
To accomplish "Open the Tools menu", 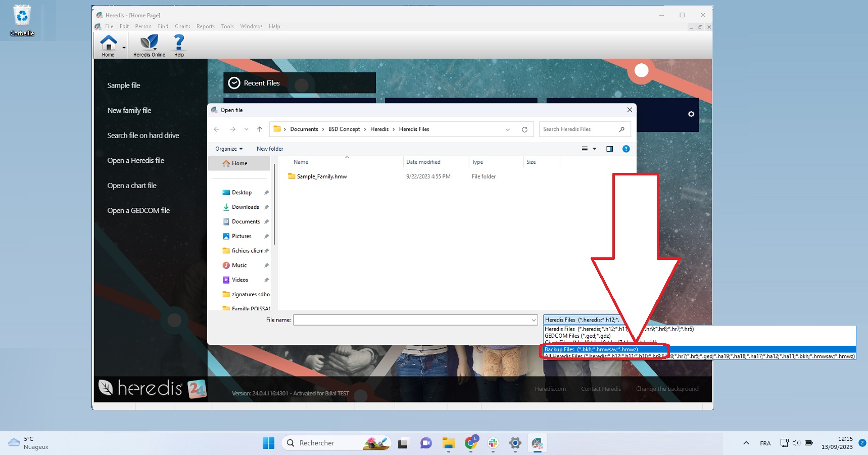I will pyautogui.click(x=227, y=26).
